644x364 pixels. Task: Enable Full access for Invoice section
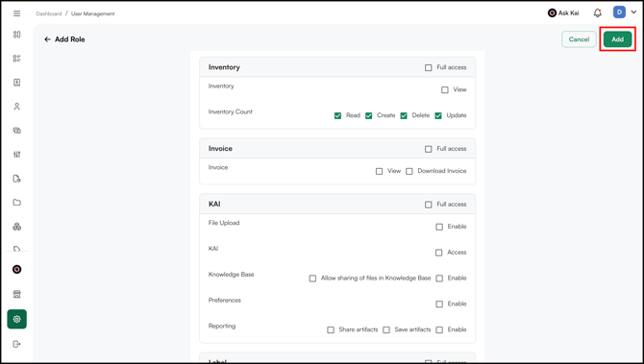click(x=429, y=149)
